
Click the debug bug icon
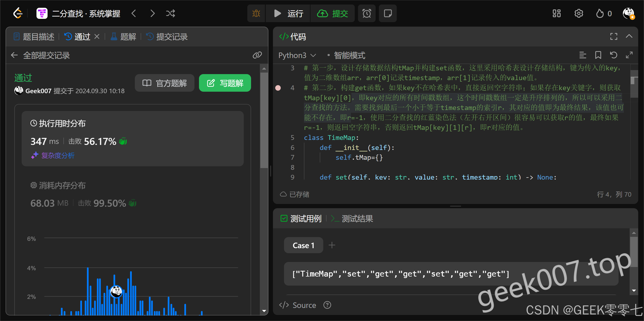[x=256, y=13]
